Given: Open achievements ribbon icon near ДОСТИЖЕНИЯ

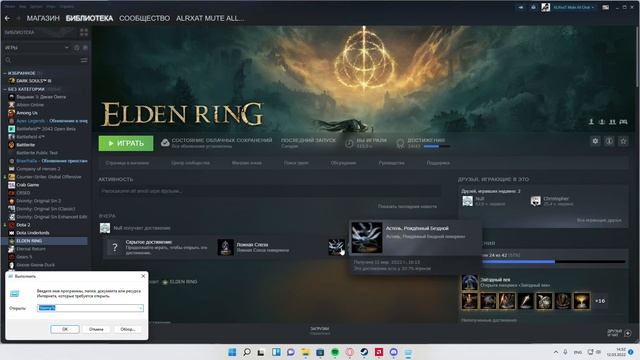Looking at the screenshot, I should (x=400, y=143).
